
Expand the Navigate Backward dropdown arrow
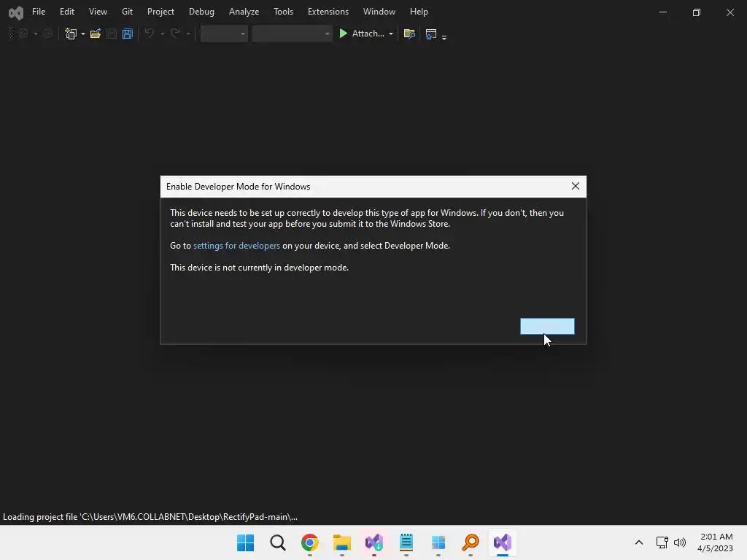[36, 34]
